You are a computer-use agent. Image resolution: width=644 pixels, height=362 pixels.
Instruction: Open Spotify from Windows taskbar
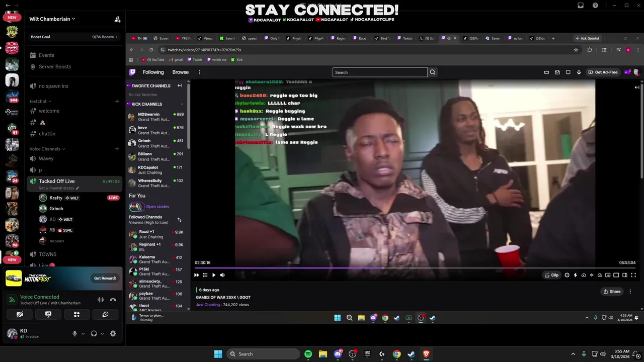pyautogui.click(x=308, y=354)
